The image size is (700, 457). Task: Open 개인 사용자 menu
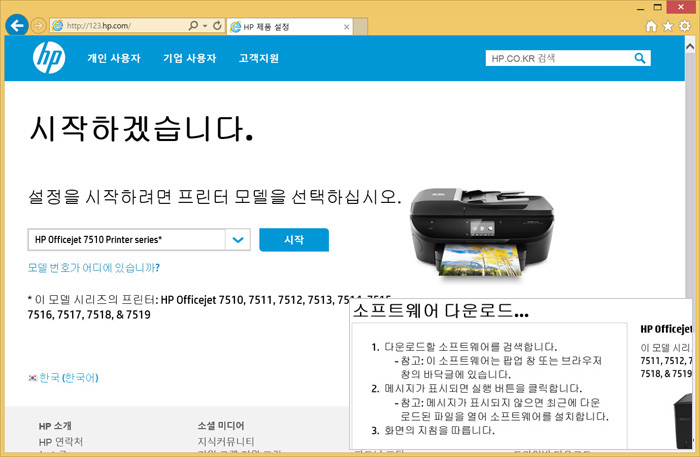(114, 58)
